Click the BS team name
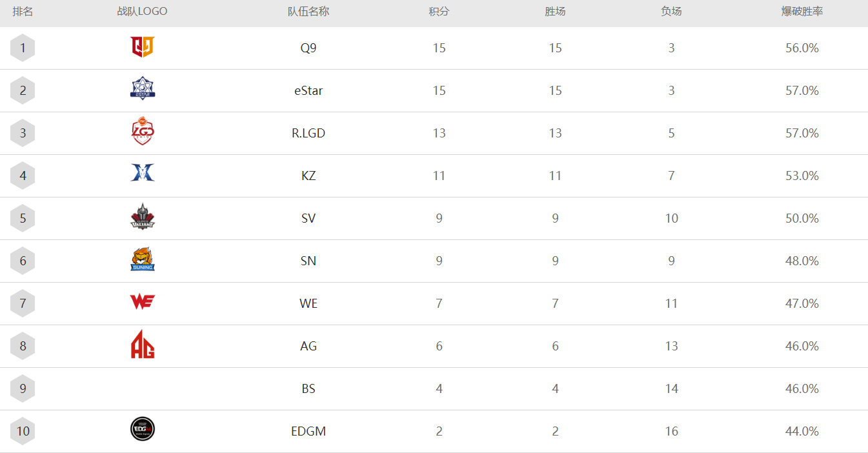The image size is (868, 453). point(308,388)
